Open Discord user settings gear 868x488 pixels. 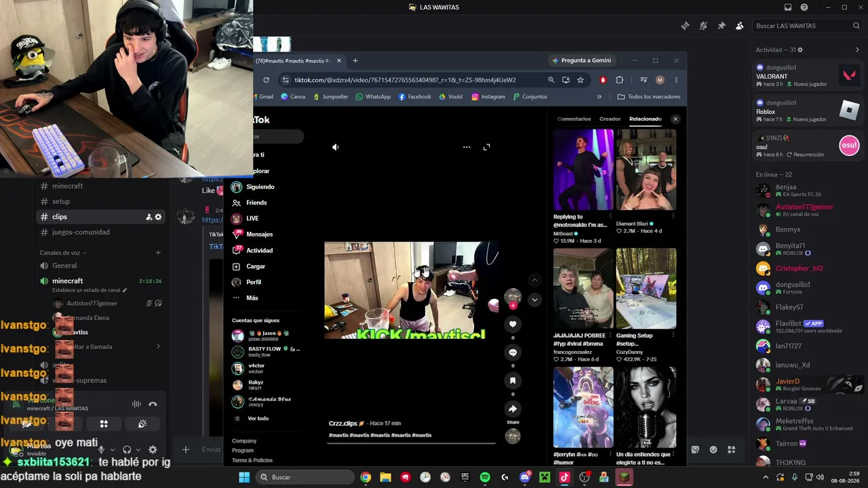(x=153, y=449)
